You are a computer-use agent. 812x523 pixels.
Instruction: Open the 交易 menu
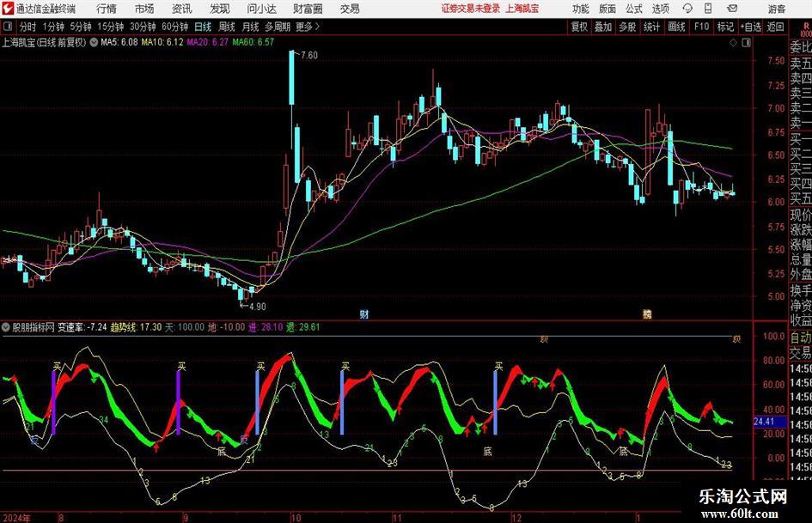pyautogui.click(x=350, y=9)
